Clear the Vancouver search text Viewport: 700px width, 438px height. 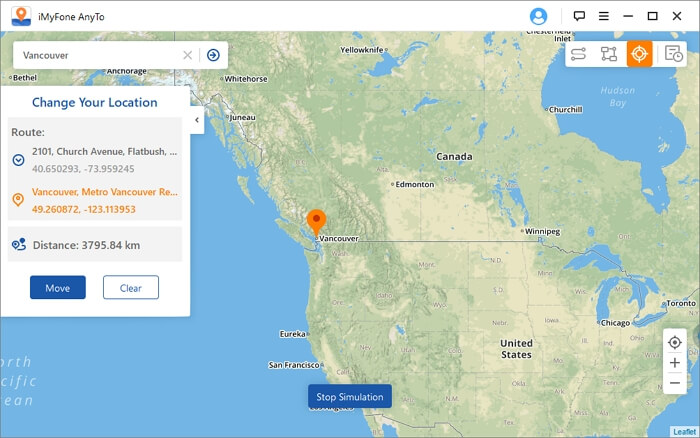coord(188,55)
